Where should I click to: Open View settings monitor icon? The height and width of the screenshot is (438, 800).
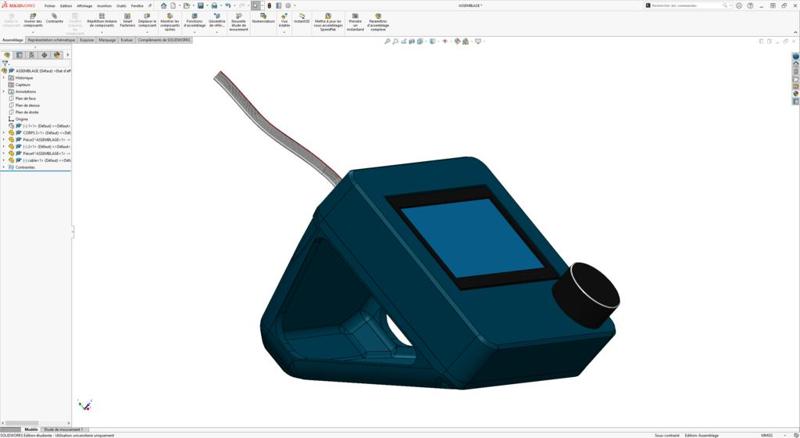tap(478, 41)
